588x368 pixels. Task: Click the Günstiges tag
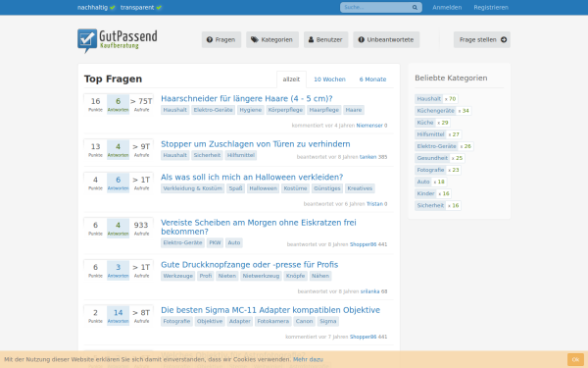coord(327,188)
